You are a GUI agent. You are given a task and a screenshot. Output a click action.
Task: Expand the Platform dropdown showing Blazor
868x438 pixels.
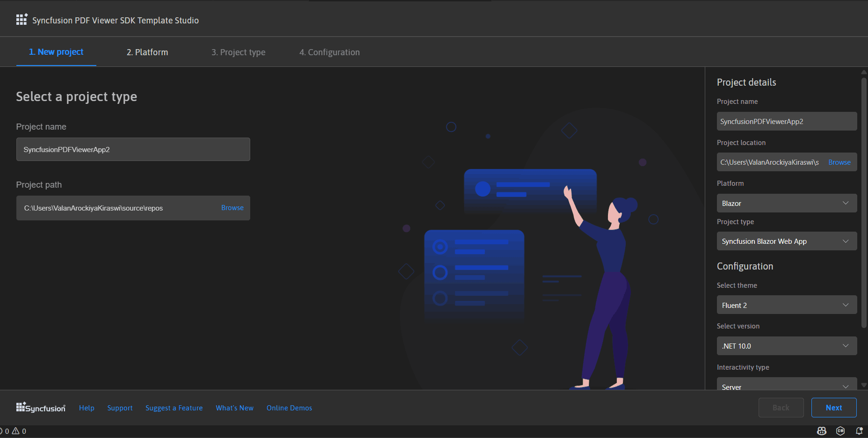click(787, 203)
